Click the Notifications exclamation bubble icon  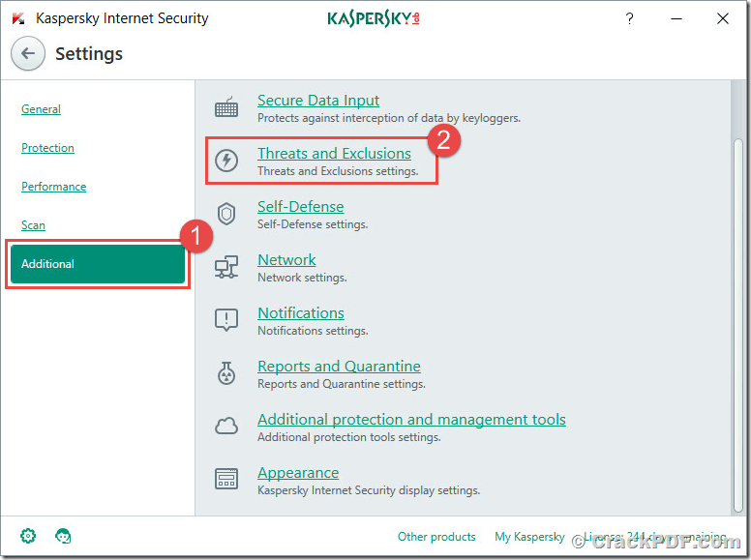click(x=226, y=320)
